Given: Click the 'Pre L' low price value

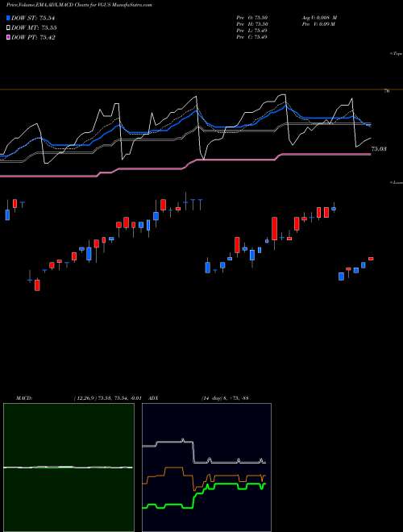Looking at the screenshot, I should pyautogui.click(x=251, y=31).
